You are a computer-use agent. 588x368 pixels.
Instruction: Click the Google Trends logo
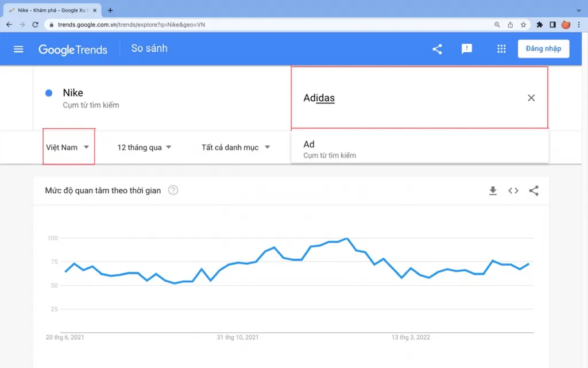click(73, 49)
